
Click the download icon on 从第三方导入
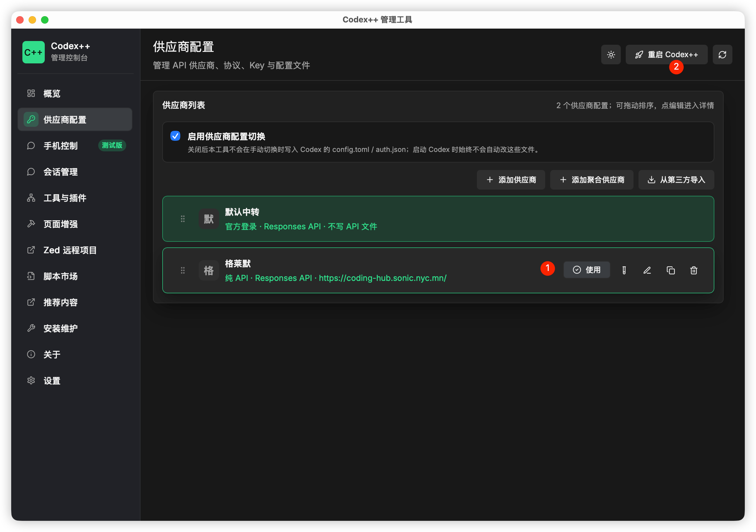pos(651,180)
